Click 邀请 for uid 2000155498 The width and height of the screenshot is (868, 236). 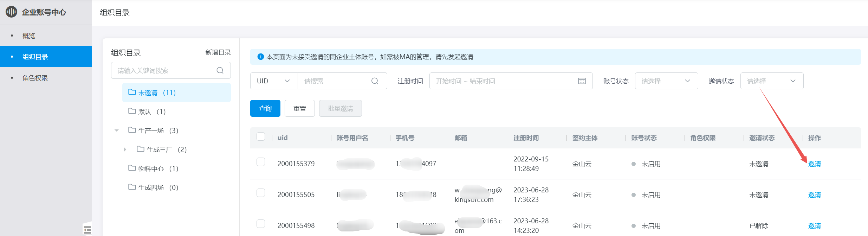pos(815,225)
